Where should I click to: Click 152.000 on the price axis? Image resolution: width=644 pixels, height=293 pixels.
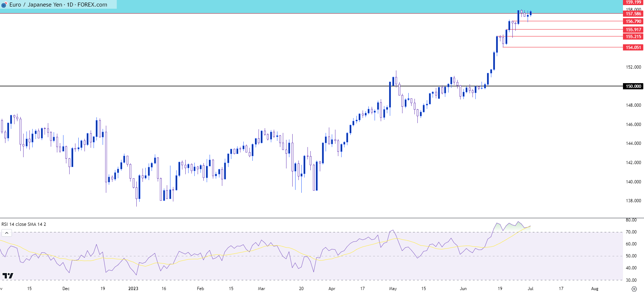(x=633, y=67)
